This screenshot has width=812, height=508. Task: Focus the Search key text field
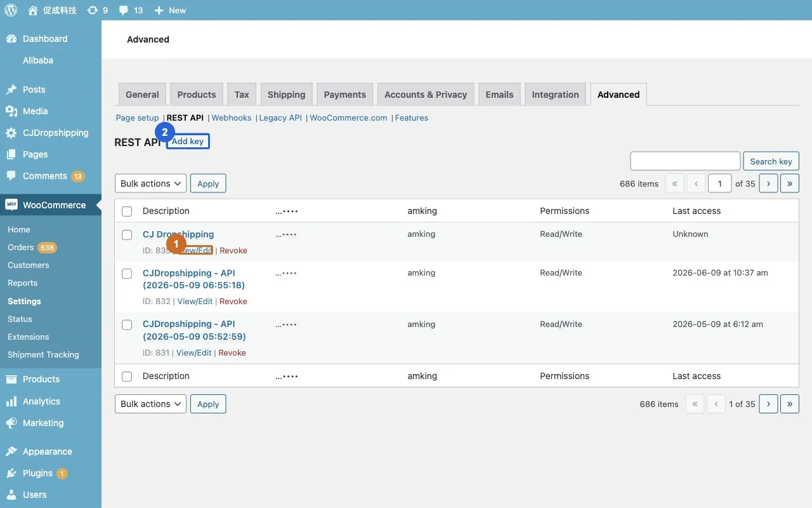(x=685, y=161)
